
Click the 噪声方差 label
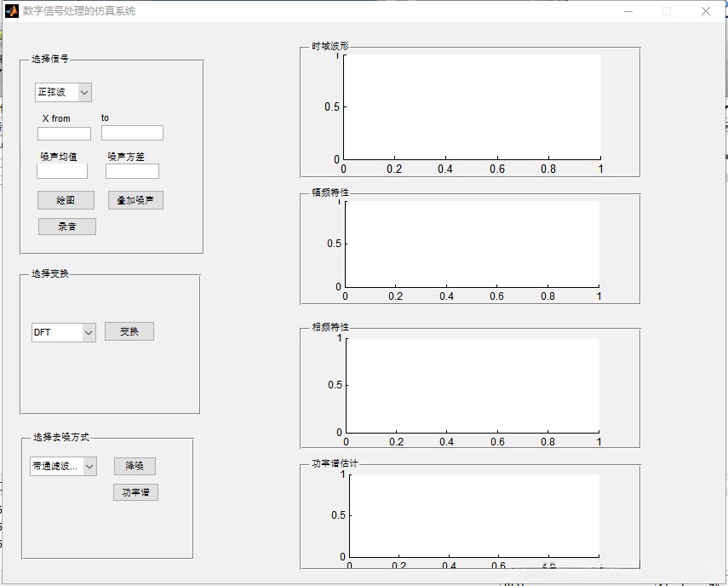(x=126, y=157)
